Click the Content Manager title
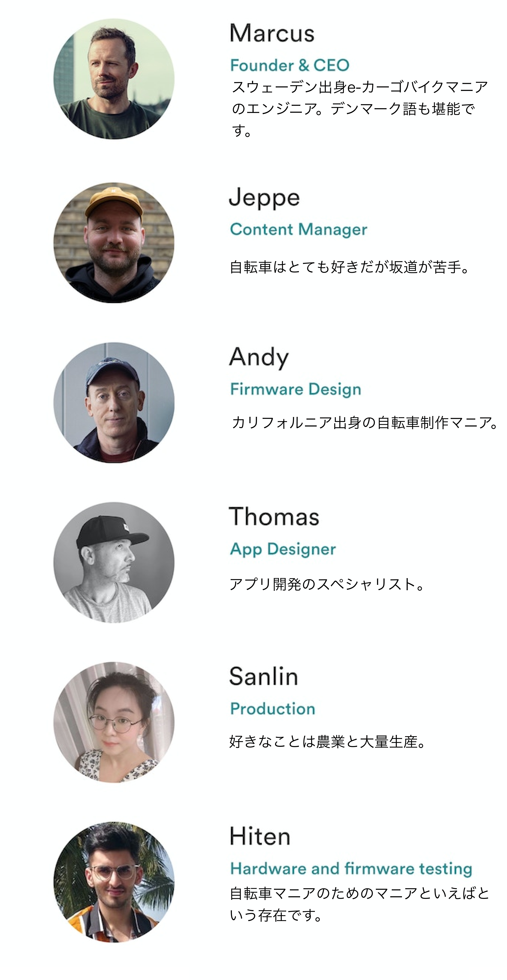Viewport: 507px width, 980px height. [x=299, y=230]
